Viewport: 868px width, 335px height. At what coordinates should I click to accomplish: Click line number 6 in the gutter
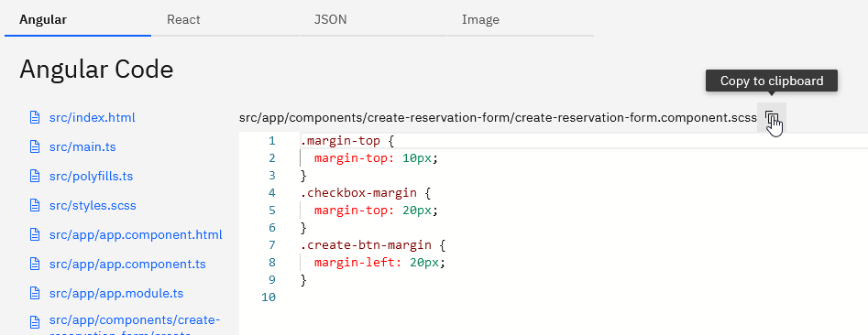272,228
